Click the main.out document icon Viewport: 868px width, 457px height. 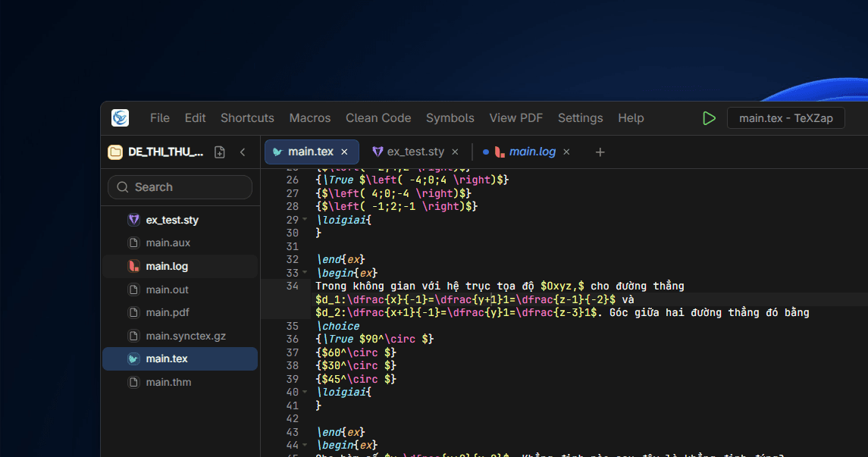click(133, 290)
